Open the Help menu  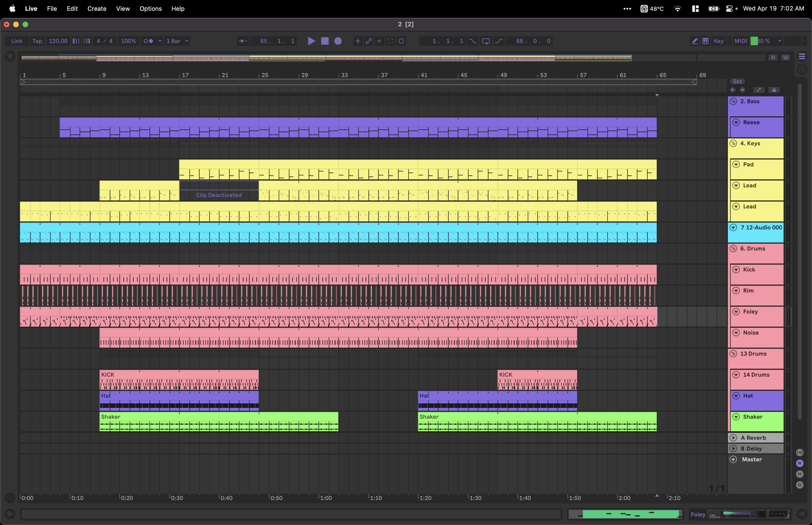click(178, 8)
